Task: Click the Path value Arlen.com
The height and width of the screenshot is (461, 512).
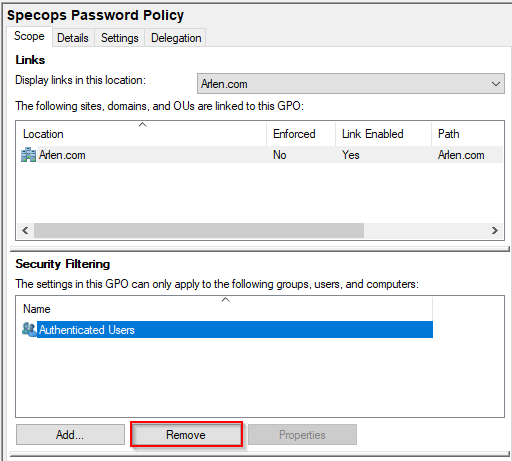Action: click(x=461, y=155)
